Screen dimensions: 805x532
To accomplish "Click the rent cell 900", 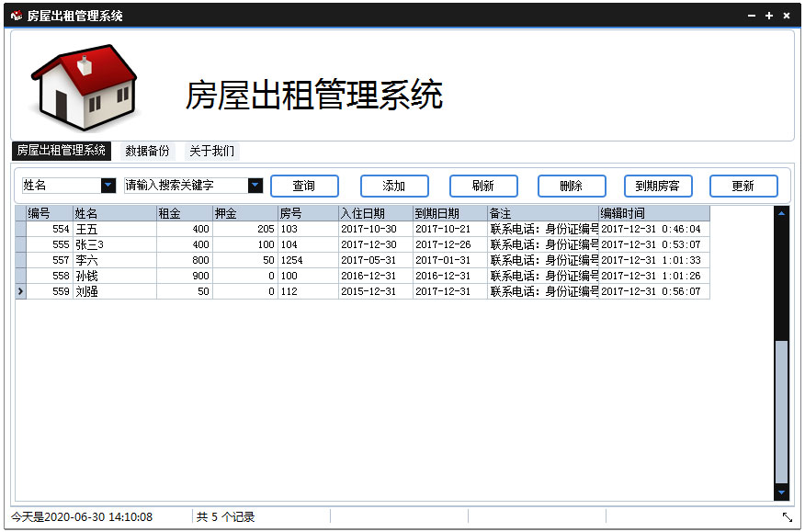I will pyautogui.click(x=185, y=276).
